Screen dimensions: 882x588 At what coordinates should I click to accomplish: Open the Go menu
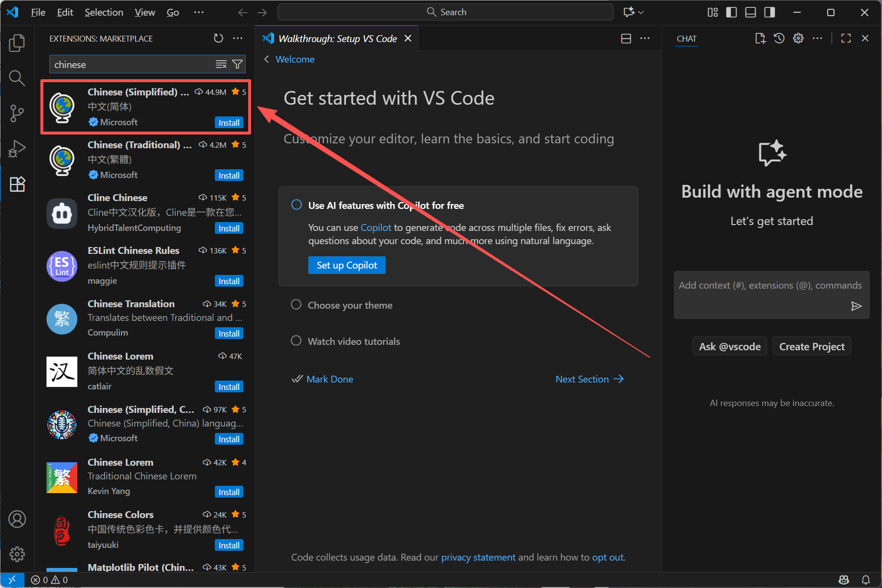[x=173, y=12]
